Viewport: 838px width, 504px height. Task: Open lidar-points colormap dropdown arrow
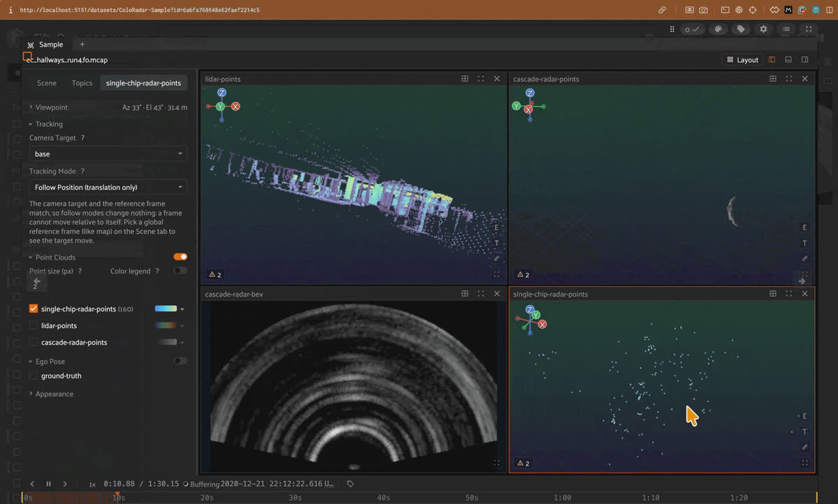(x=182, y=326)
